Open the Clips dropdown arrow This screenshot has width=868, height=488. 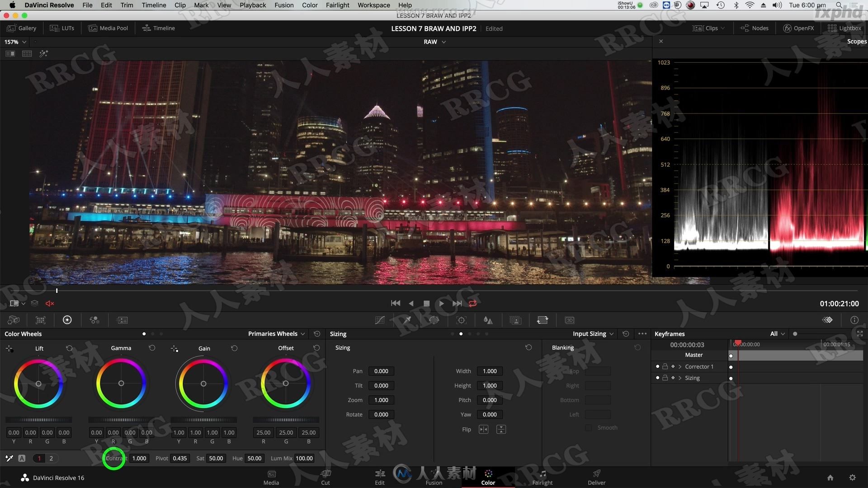point(723,28)
